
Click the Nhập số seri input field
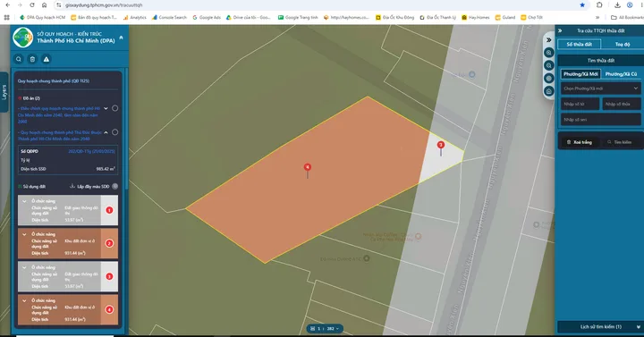click(x=600, y=120)
